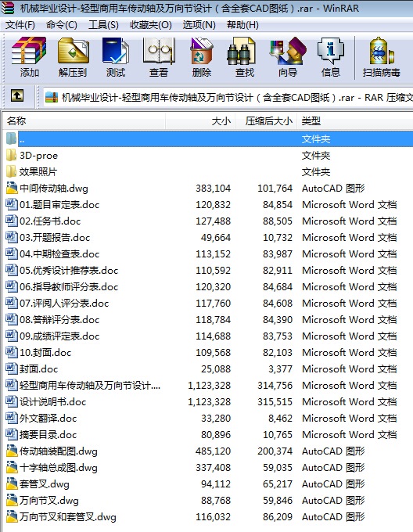
Task: Click the icon of 传动轴装配图.dwg
Action: 12,451
